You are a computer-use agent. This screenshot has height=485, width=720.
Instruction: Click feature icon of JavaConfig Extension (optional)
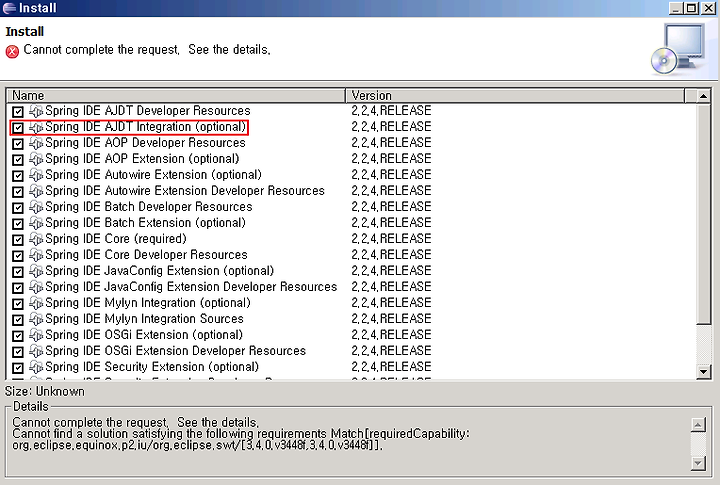[36, 271]
